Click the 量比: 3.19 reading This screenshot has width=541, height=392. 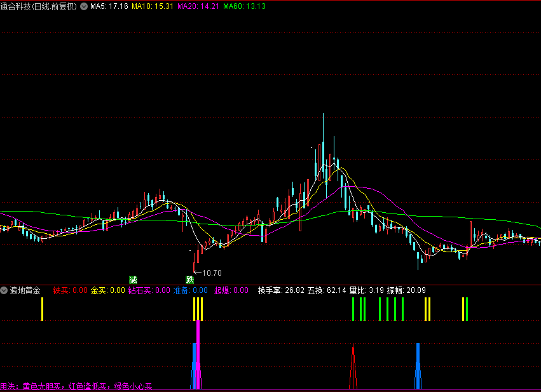tap(366, 290)
